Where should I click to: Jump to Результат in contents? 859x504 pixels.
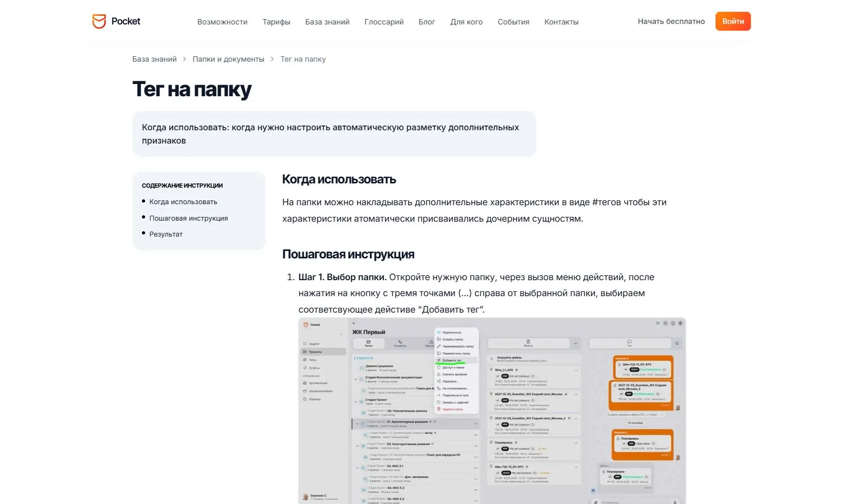(x=166, y=234)
